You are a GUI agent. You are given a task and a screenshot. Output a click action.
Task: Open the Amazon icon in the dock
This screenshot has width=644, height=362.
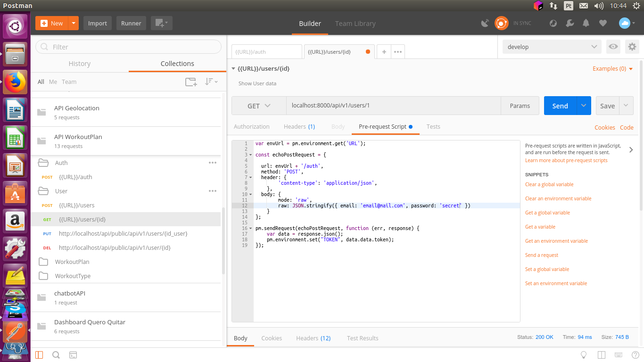coord(16,221)
